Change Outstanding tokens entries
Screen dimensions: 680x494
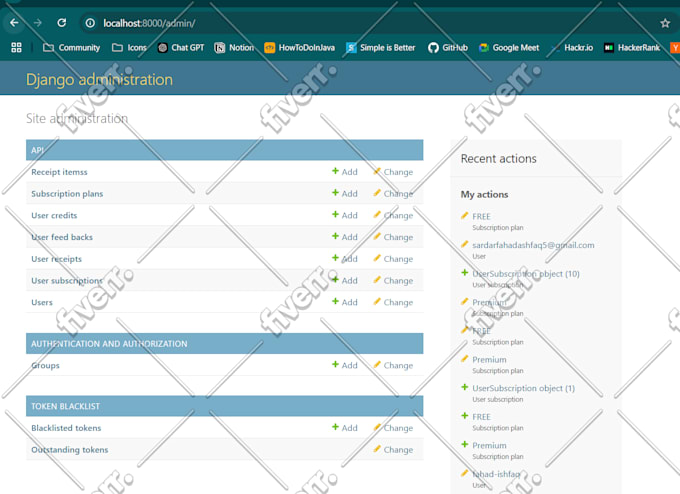[x=393, y=450]
